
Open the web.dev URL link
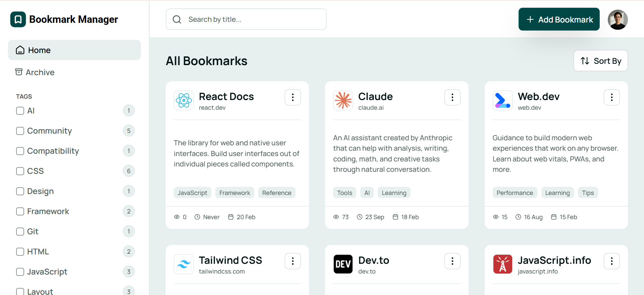click(530, 108)
